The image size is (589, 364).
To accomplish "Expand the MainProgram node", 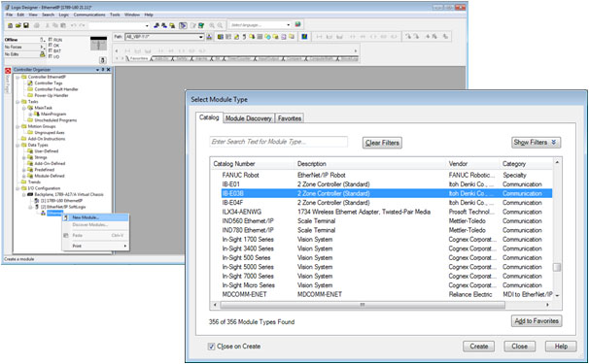I will point(31,114).
